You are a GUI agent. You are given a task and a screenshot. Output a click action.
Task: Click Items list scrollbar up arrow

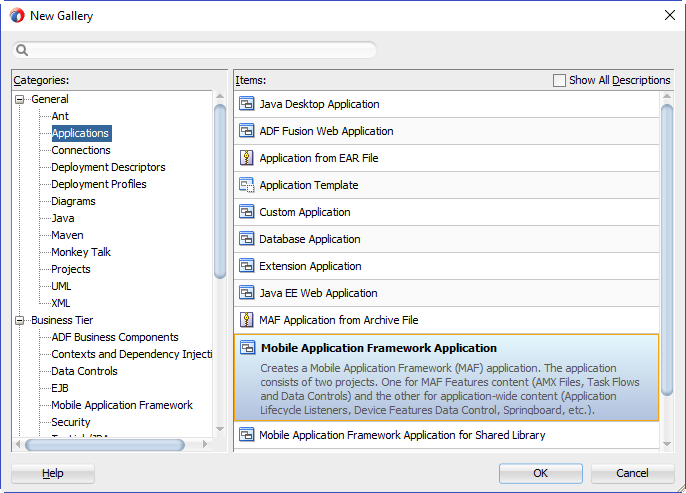click(x=667, y=96)
